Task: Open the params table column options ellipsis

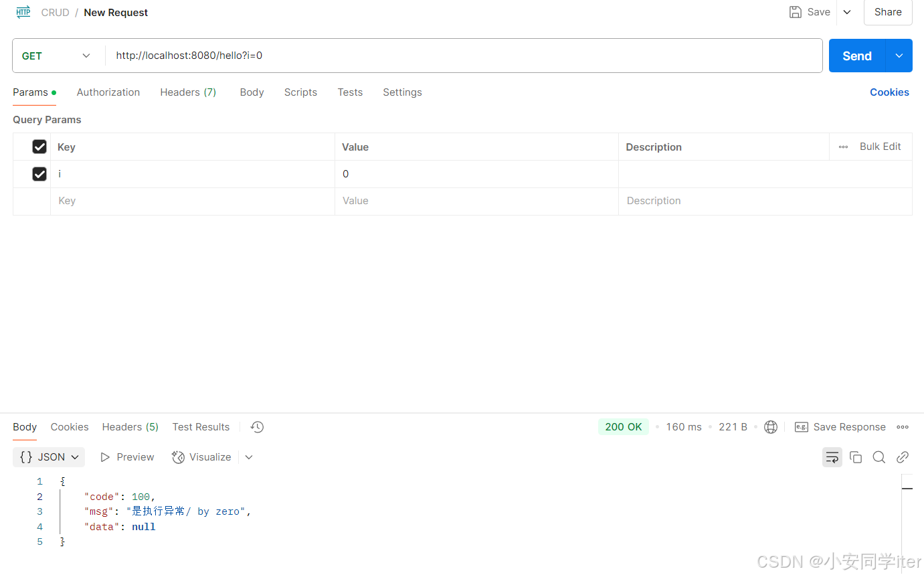Action: coord(843,147)
